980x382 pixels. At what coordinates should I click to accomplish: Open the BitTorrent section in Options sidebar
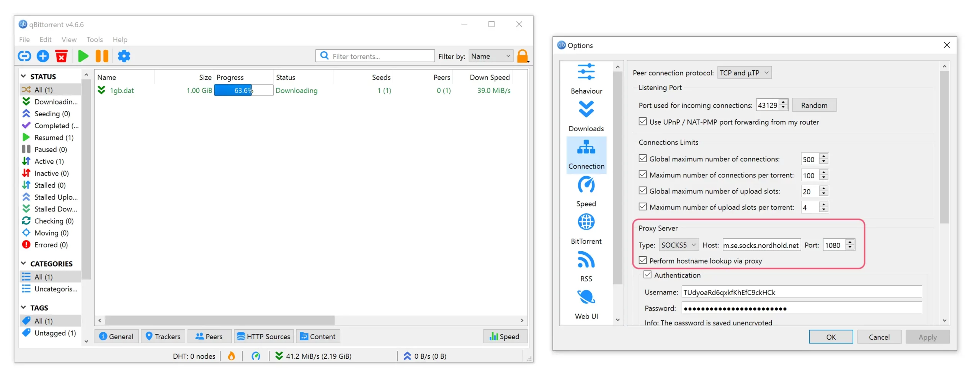click(586, 229)
